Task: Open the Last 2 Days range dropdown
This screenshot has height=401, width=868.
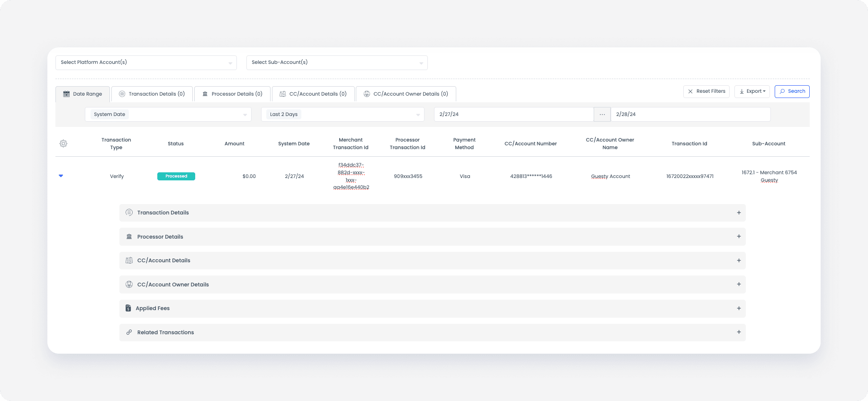Action: pyautogui.click(x=343, y=115)
